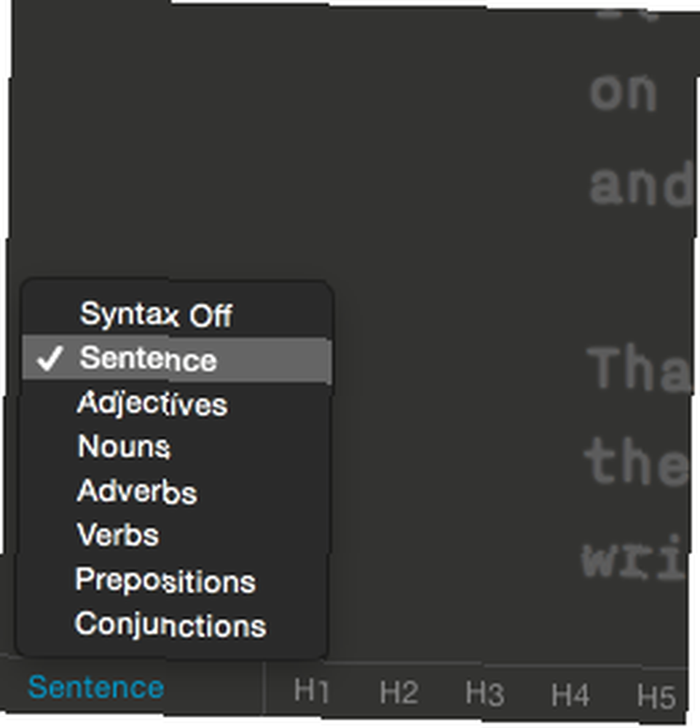Apply H1 heading from the bottom bar
The image size is (700, 728).
pyautogui.click(x=312, y=691)
